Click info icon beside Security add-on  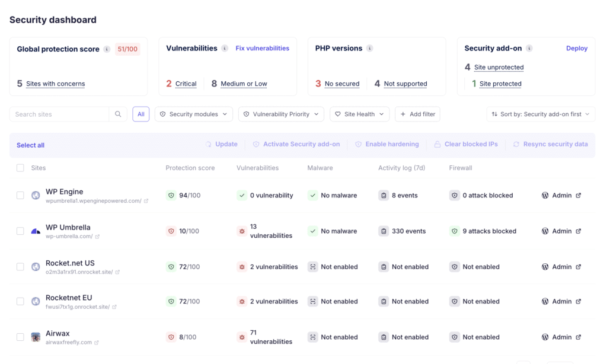tap(529, 49)
